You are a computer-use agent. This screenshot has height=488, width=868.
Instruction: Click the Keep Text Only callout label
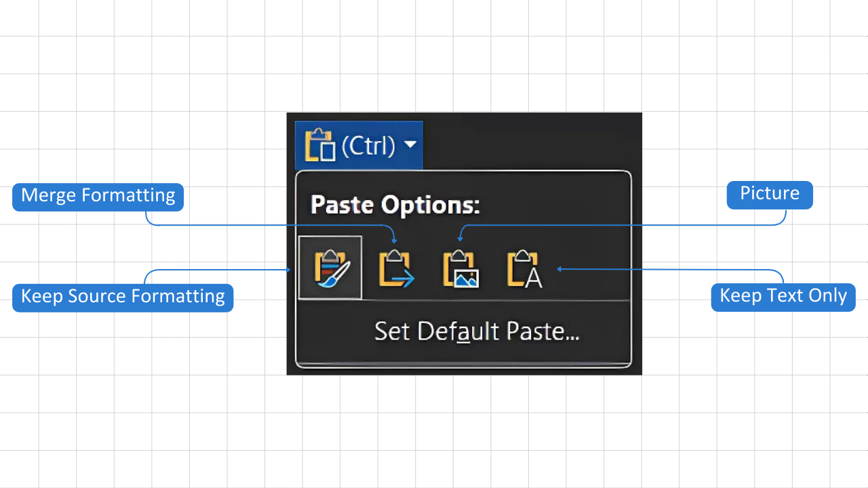783,296
